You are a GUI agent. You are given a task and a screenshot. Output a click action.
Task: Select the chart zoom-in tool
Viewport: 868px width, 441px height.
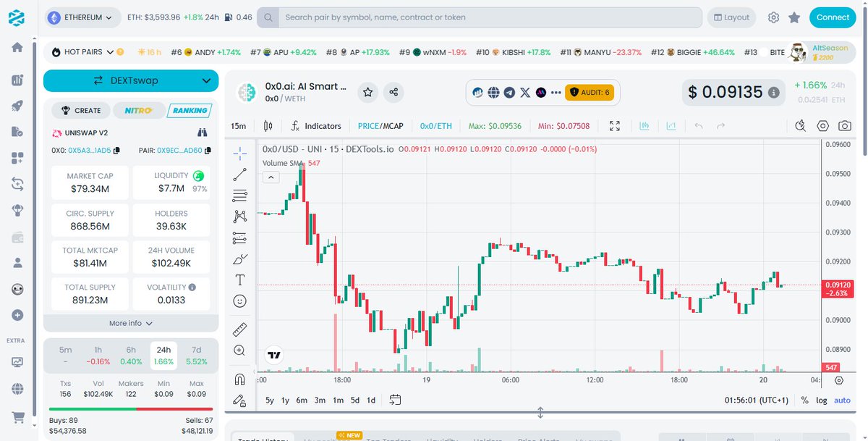tap(239, 350)
